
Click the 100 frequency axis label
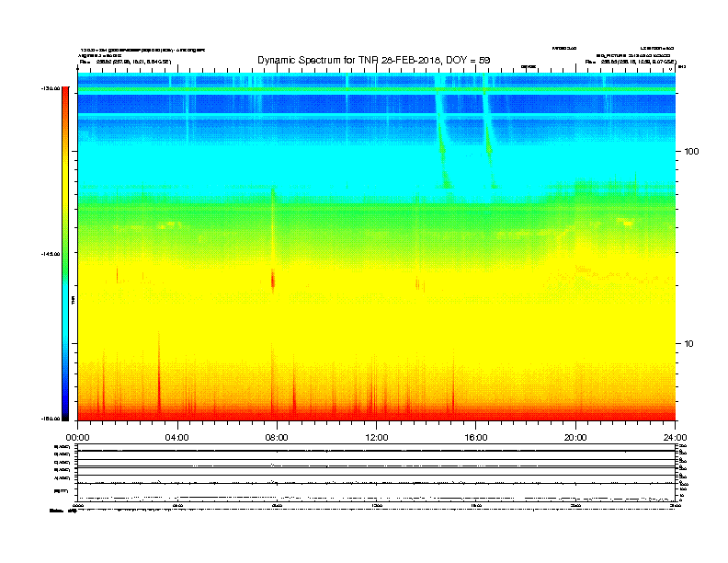pyautogui.click(x=691, y=152)
